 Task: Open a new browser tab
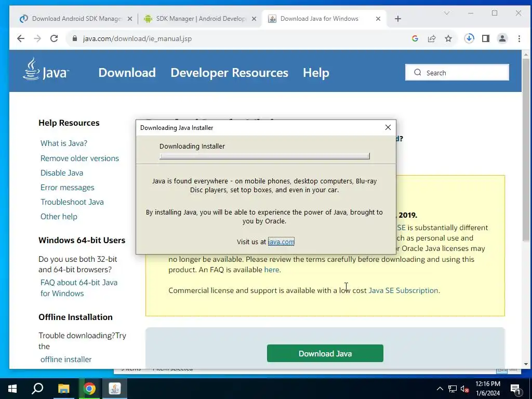(398, 19)
